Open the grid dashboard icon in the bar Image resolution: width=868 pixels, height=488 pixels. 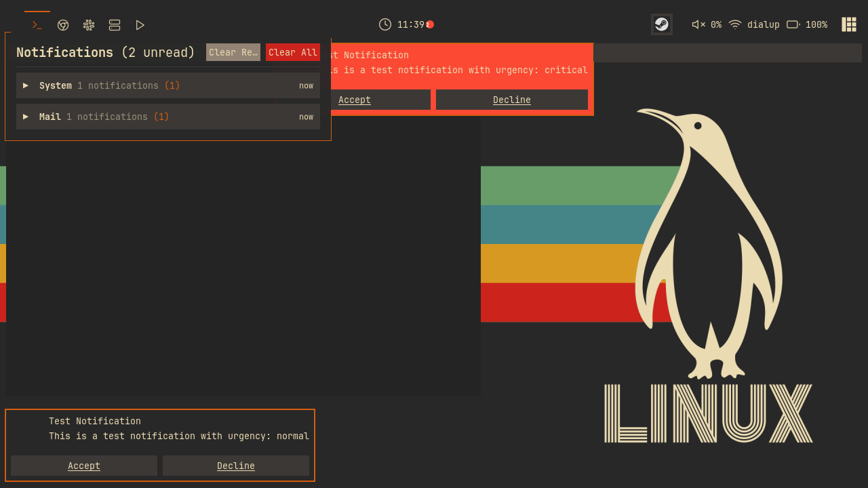point(849,24)
